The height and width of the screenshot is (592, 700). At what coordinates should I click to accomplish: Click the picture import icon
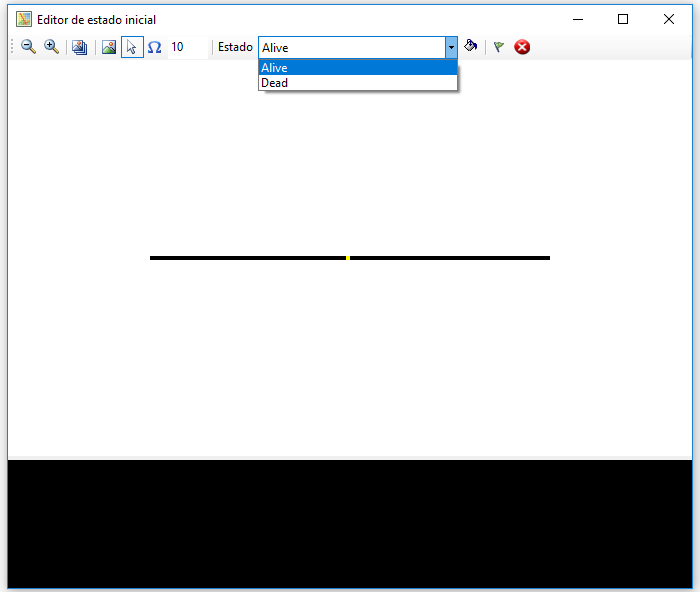108,47
